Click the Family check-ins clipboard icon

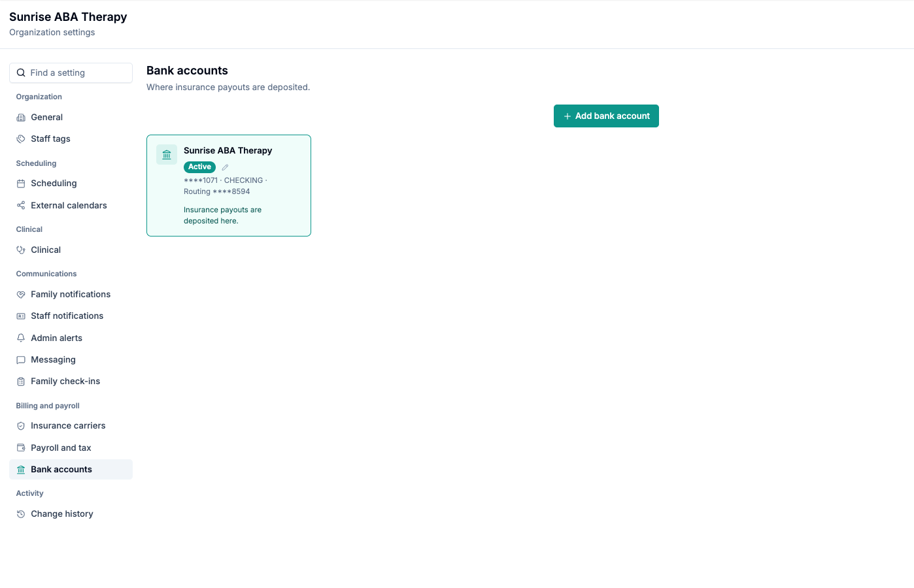coord(21,382)
